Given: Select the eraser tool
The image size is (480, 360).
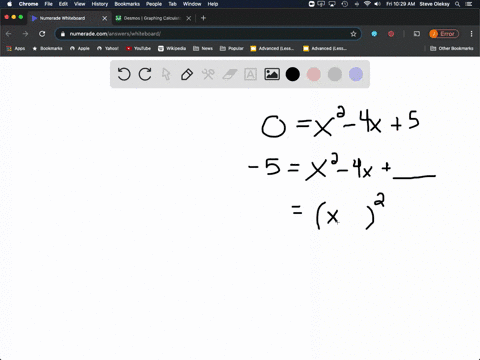Looking at the screenshot, I should (229, 74).
